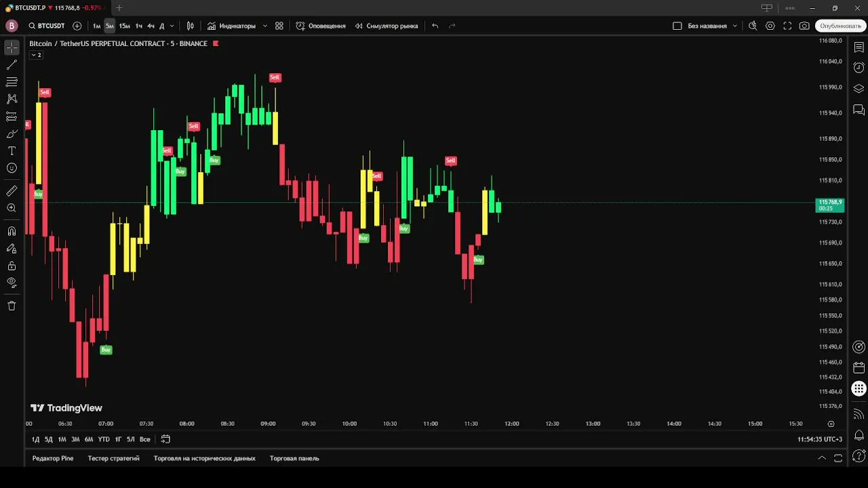The image size is (868, 488).
Task: Click the BTCUSDT symbol search field
Action: tap(47, 26)
